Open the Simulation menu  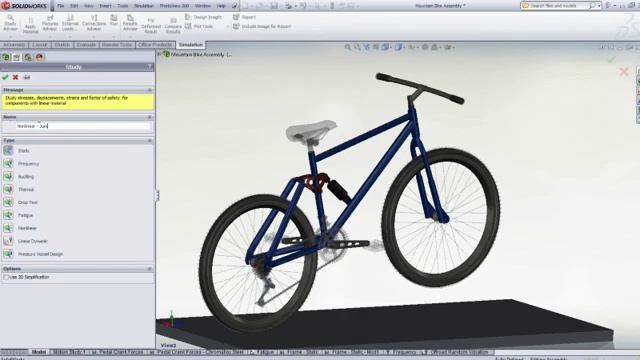coord(144,6)
